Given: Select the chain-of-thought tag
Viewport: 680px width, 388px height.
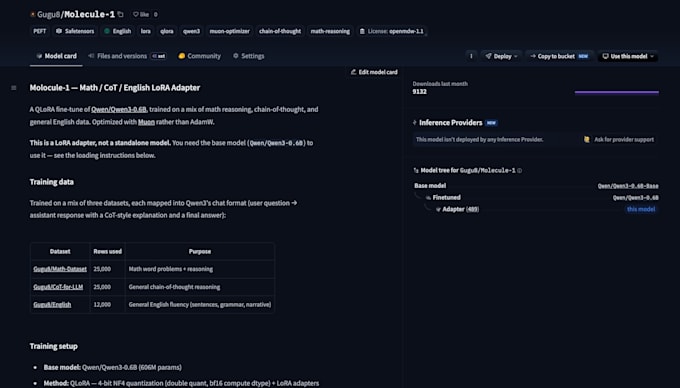Looking at the screenshot, I should (280, 31).
